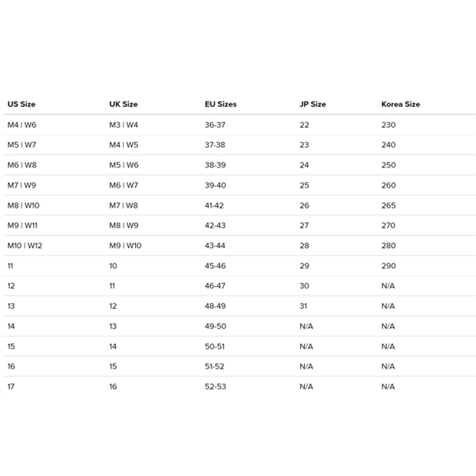The width and height of the screenshot is (476, 476).
Task: Select Korea size 230 cell
Action: tap(388, 125)
